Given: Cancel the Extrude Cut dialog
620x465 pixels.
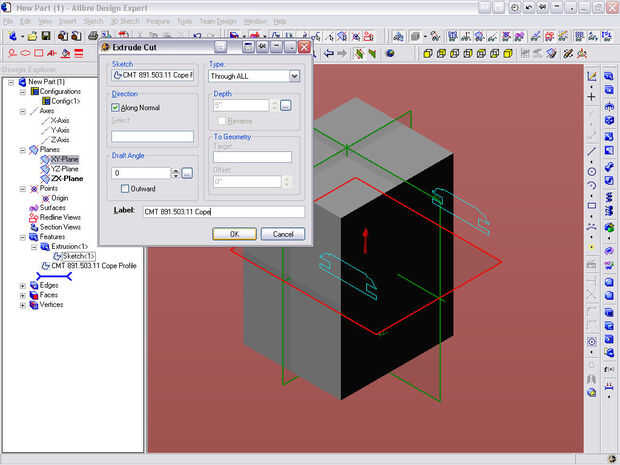Looking at the screenshot, I should pos(282,233).
